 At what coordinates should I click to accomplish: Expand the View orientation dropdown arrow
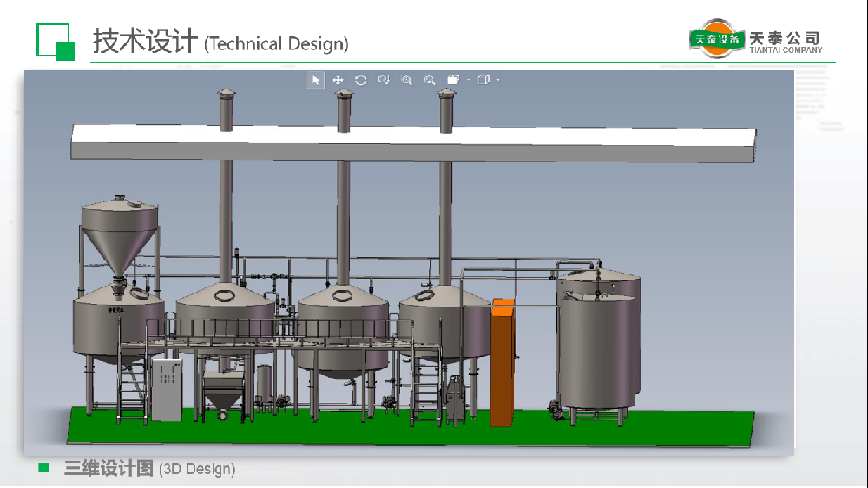pyautogui.click(x=468, y=81)
